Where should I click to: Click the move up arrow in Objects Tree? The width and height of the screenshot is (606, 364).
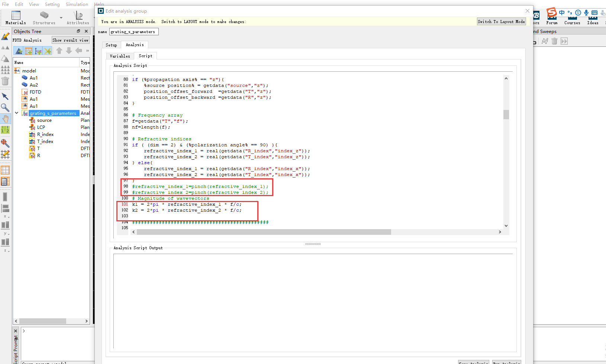[59, 51]
